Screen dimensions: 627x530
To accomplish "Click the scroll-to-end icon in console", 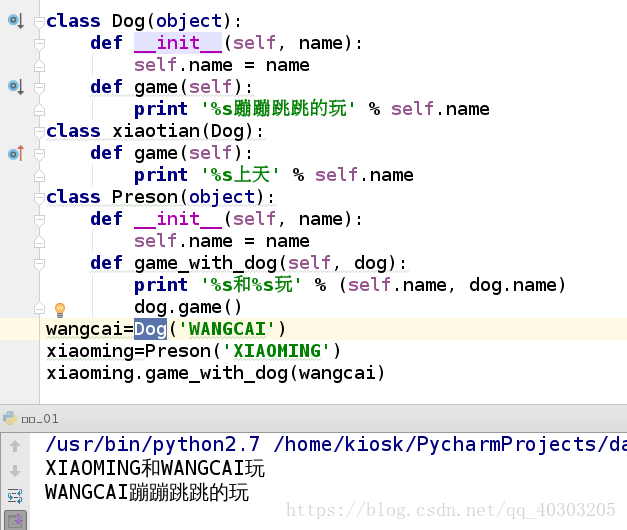I will click(15, 520).
